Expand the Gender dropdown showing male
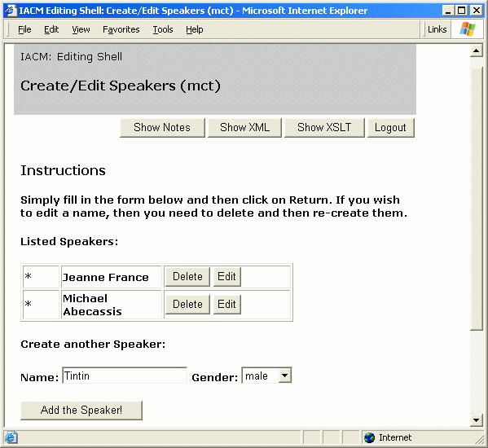This screenshot has height=448, width=488. coord(285,376)
